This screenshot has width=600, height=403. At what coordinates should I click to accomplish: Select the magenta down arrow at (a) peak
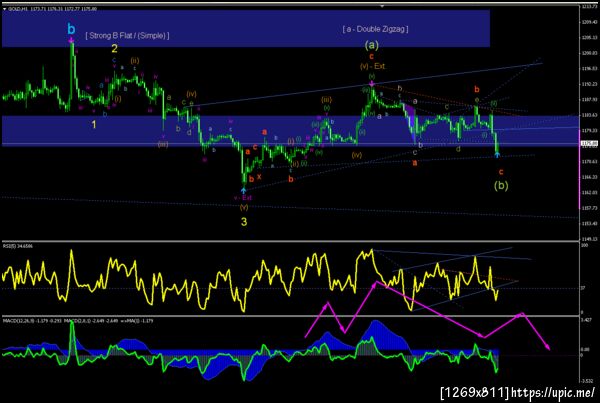(372, 83)
